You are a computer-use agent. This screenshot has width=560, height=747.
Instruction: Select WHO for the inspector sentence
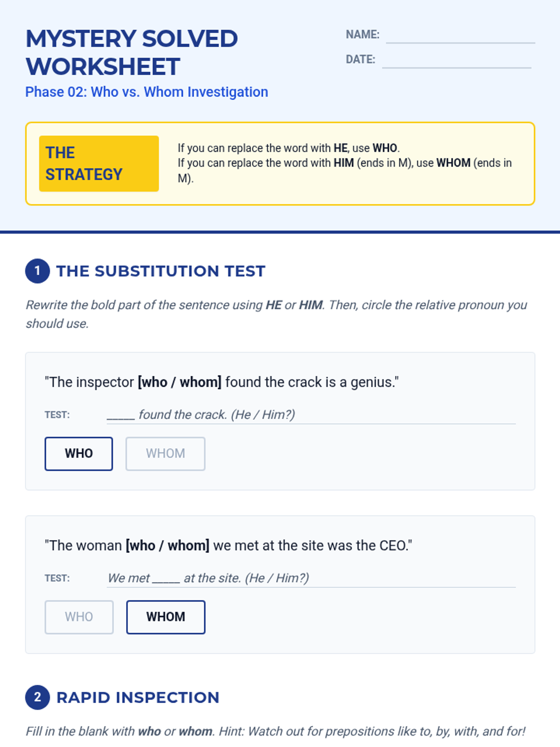click(x=78, y=453)
